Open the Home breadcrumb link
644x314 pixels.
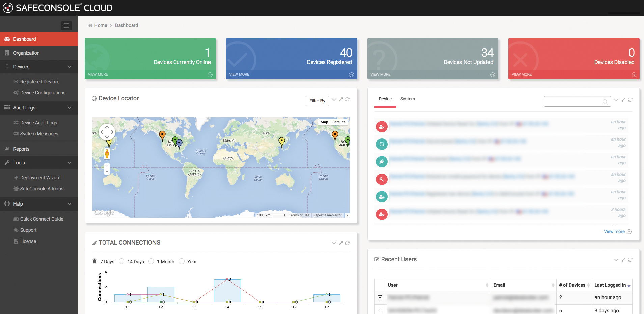(x=101, y=25)
